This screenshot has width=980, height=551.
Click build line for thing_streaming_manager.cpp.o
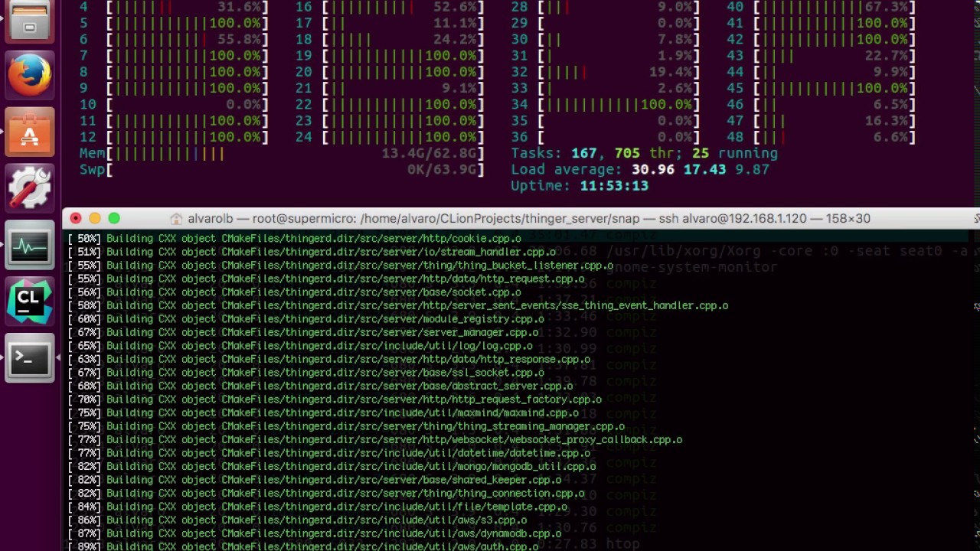click(346, 426)
